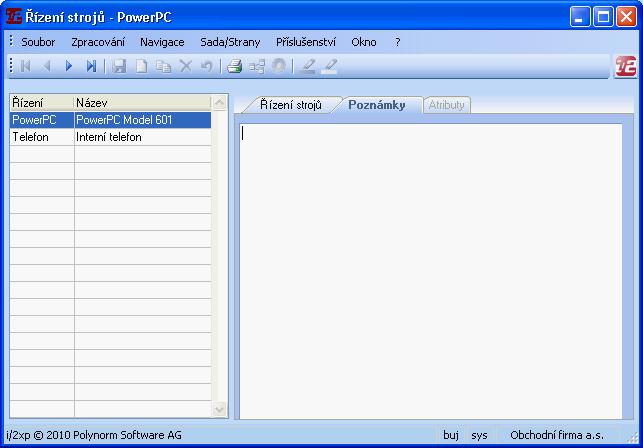Click the list scrollbar down arrow
This screenshot has height=448, width=643.
coord(219,409)
